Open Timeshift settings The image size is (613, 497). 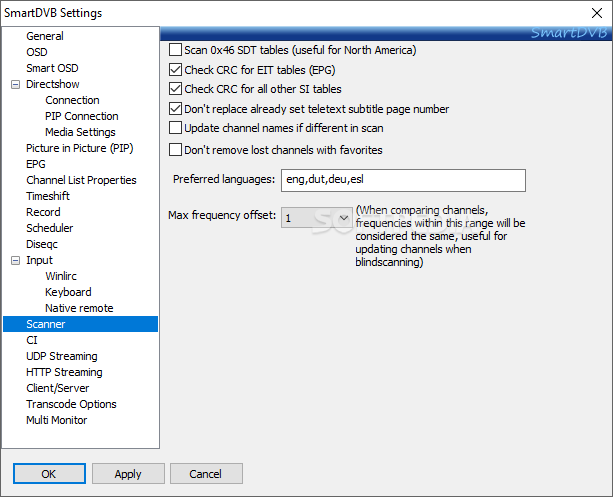[48, 196]
